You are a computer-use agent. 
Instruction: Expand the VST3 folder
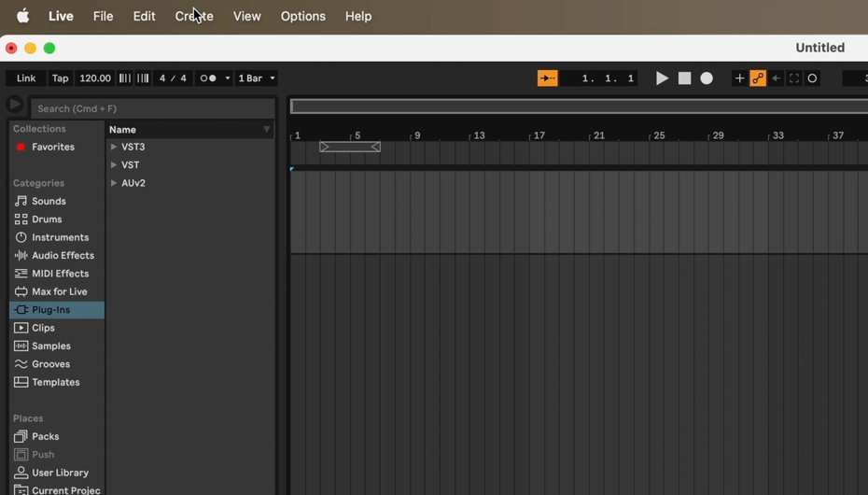click(x=114, y=147)
